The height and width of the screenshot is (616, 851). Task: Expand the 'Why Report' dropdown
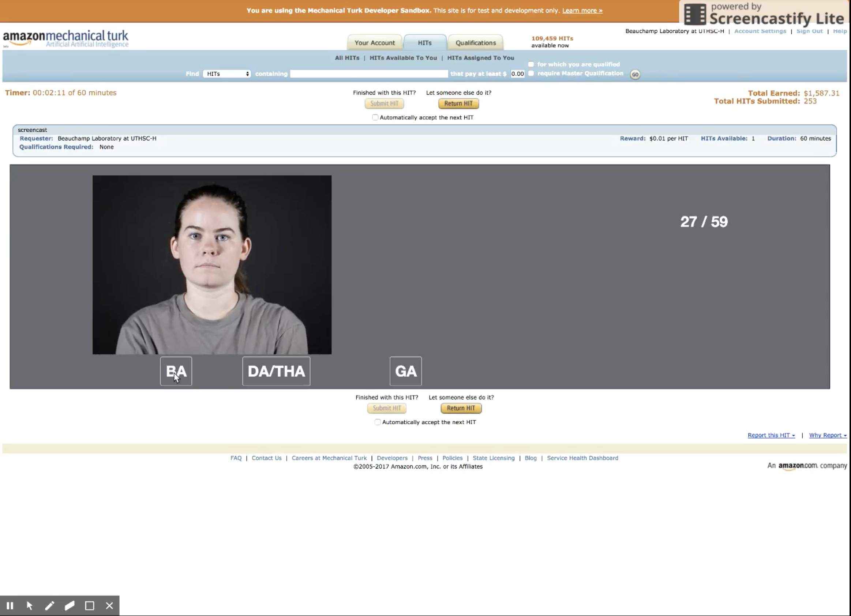tap(827, 435)
